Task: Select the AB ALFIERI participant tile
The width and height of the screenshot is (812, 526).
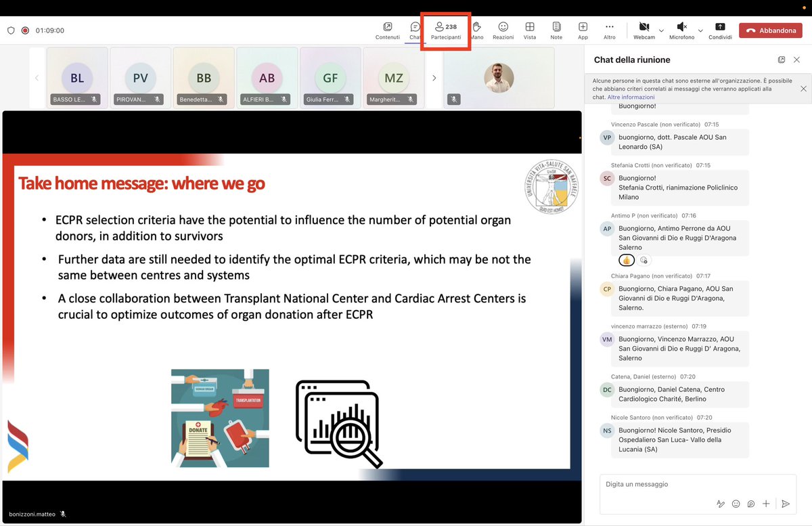Action: [267, 77]
